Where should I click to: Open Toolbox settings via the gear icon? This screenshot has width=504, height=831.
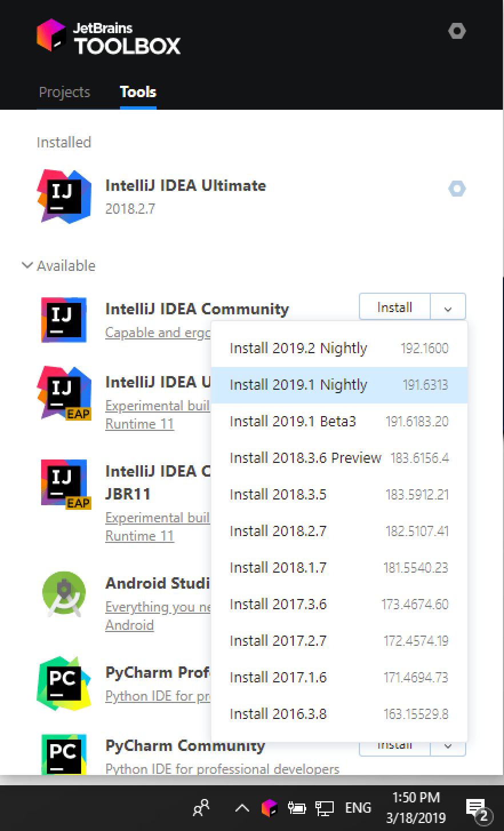pos(457,31)
